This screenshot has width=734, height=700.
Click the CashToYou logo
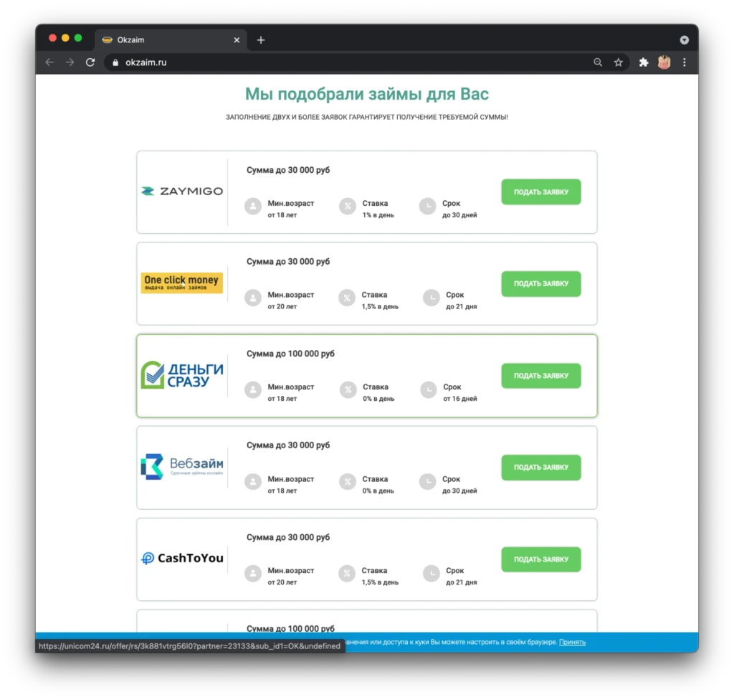(182, 558)
